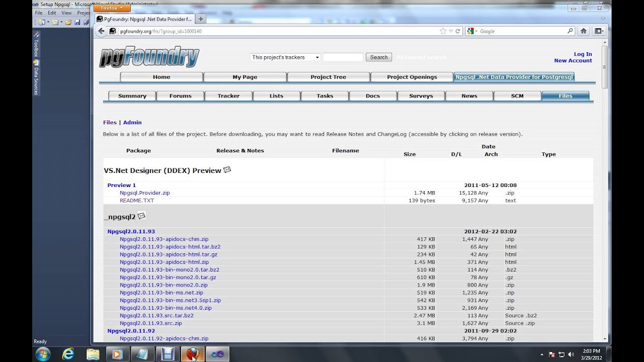Open the My Page tab
Image resolution: width=644 pixels, height=362 pixels.
tap(245, 77)
